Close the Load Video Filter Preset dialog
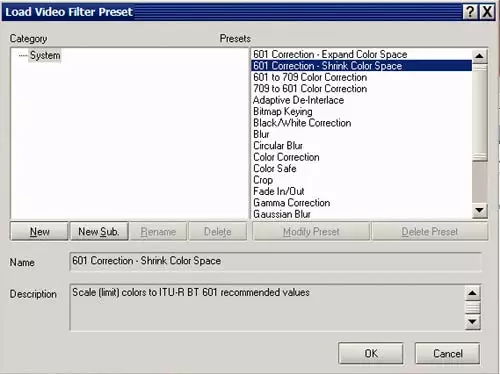Image resolution: width=500 pixels, height=374 pixels. (x=487, y=12)
